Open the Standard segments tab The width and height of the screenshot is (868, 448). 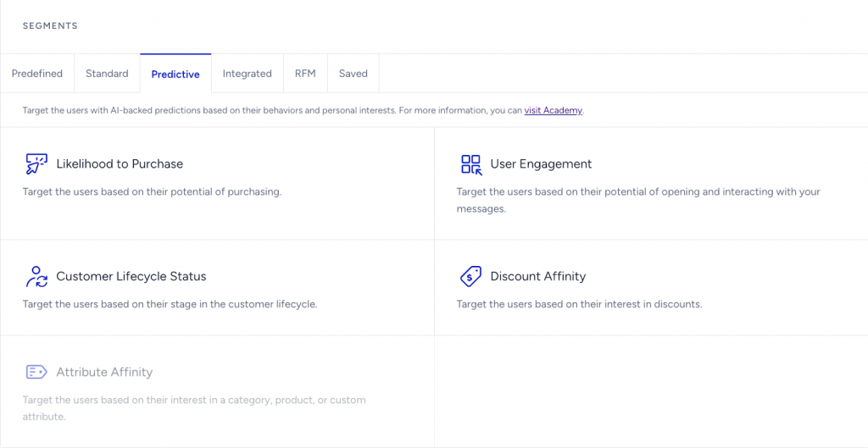click(x=107, y=74)
